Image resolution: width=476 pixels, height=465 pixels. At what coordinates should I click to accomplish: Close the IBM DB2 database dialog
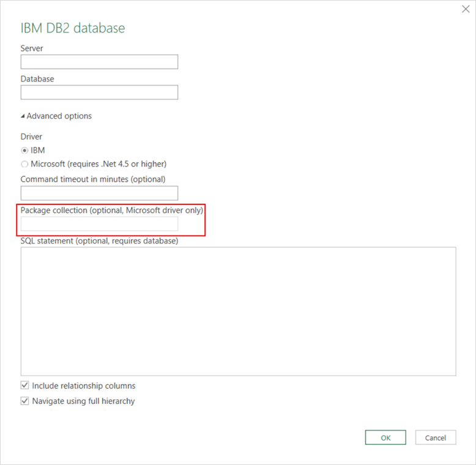tap(466, 9)
